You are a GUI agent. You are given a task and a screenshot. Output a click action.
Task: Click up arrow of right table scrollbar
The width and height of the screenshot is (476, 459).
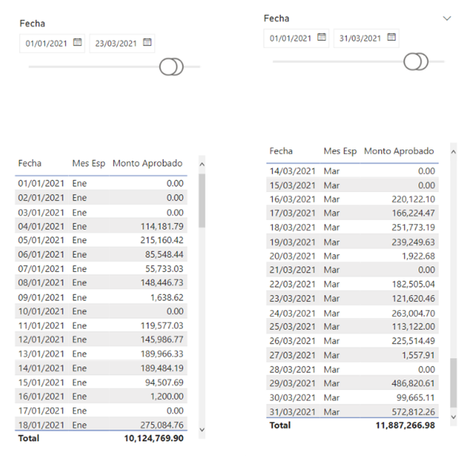pyautogui.click(x=453, y=152)
